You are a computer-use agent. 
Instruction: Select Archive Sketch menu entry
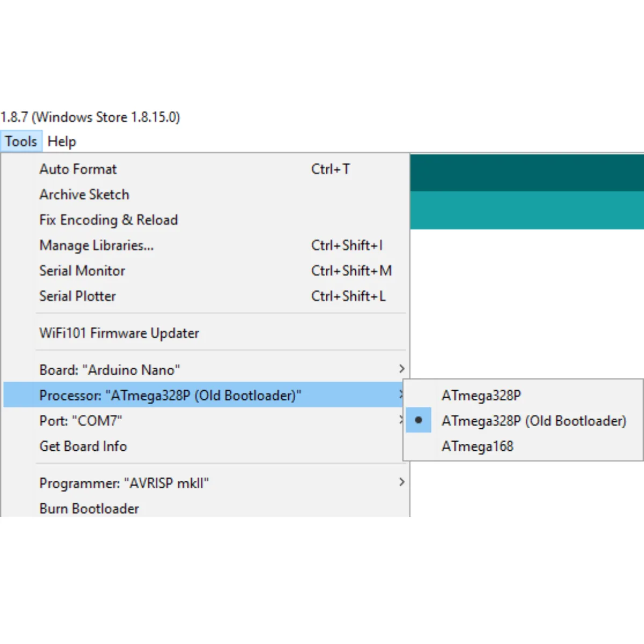(x=206, y=194)
